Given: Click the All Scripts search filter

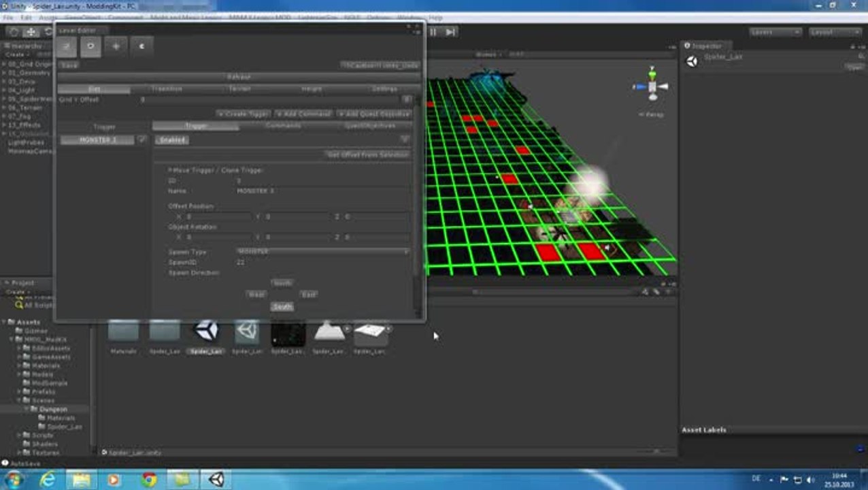Looking at the screenshot, I should click(38, 306).
